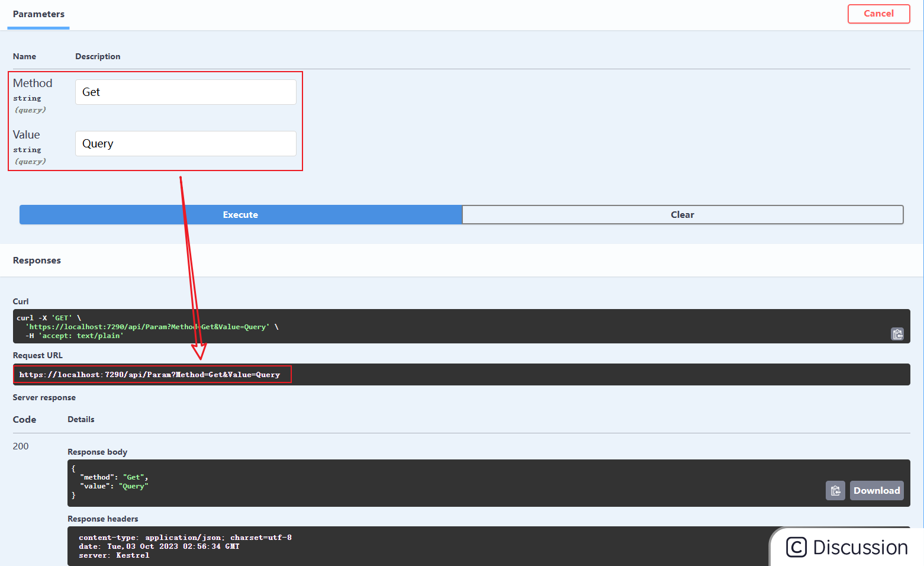
Task: Copy the Curl command to clipboard
Action: click(x=897, y=333)
